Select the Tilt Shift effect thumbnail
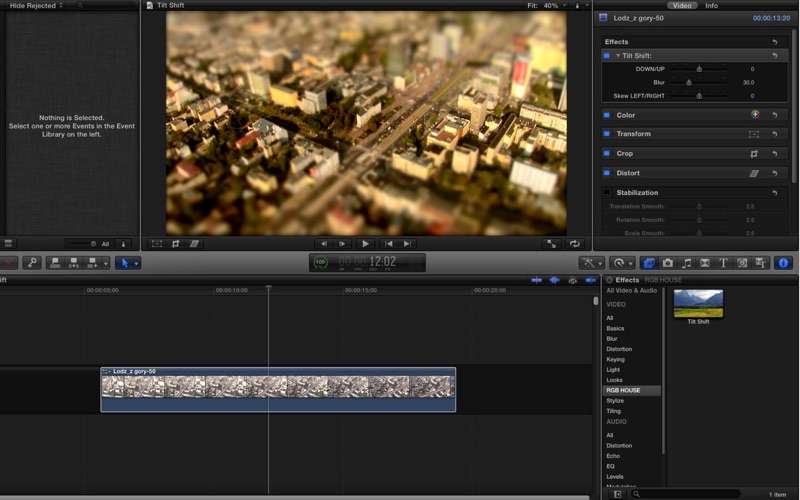The image size is (800, 500). 698,303
